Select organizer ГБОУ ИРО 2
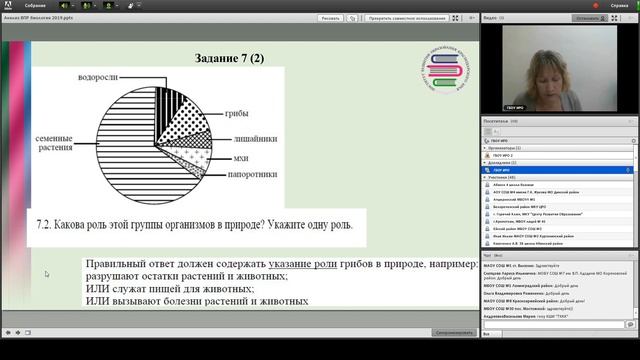 [558, 156]
